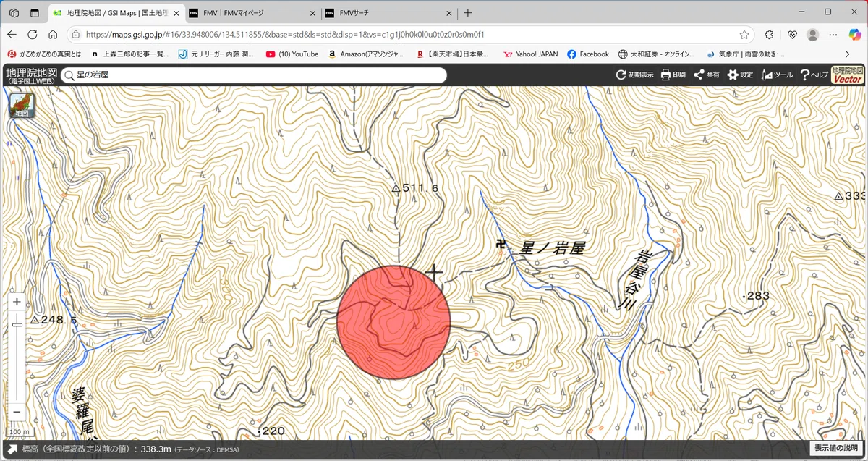This screenshot has height=461, width=868.
Task: Close the FMVサーチ tab
Action: pos(449,13)
